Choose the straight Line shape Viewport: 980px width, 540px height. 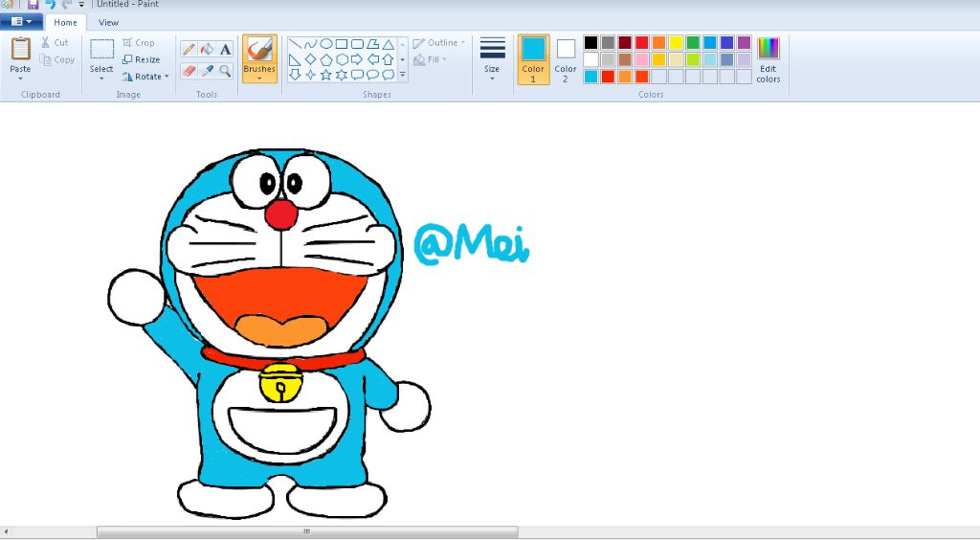click(295, 44)
